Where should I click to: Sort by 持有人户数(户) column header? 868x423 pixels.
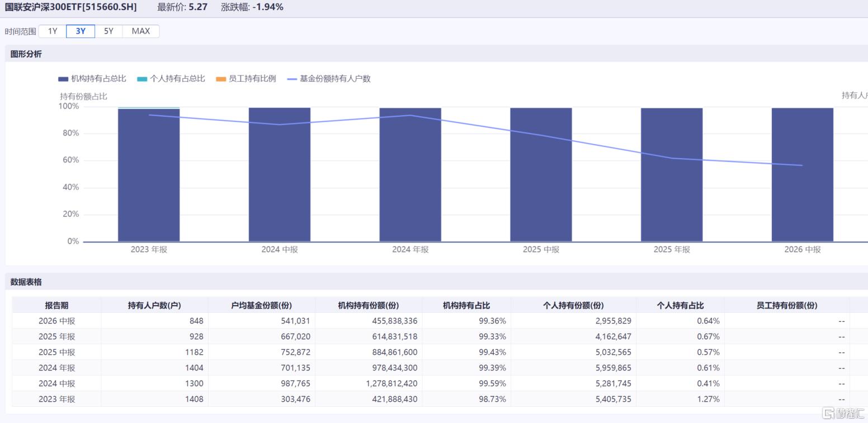pyautogui.click(x=154, y=305)
